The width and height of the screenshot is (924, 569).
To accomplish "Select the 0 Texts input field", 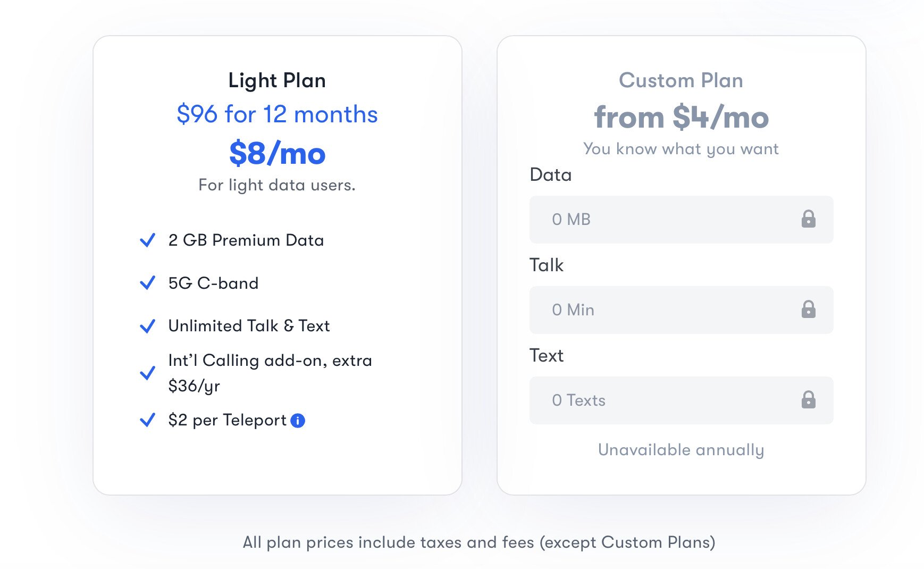I will click(681, 400).
